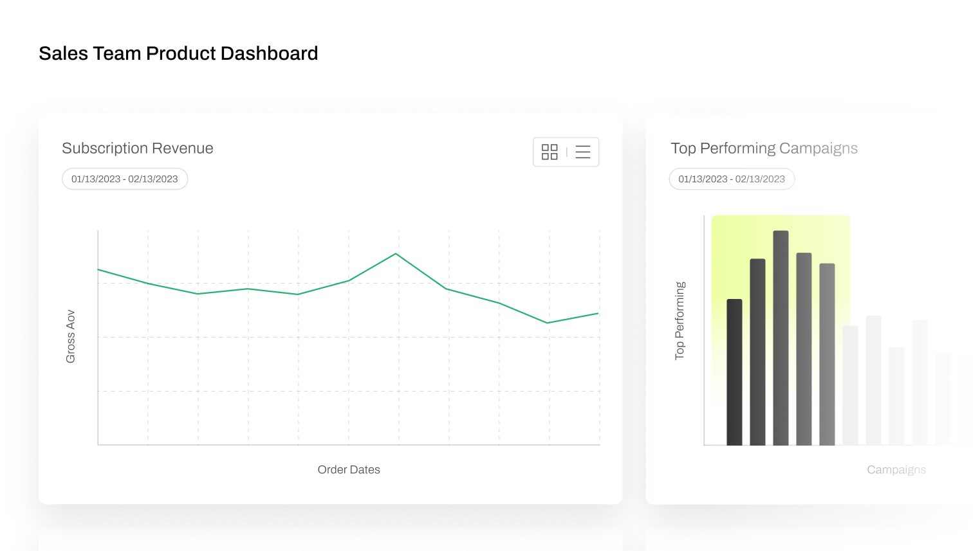Click the Sales Team Product Dashboard heading

point(179,53)
